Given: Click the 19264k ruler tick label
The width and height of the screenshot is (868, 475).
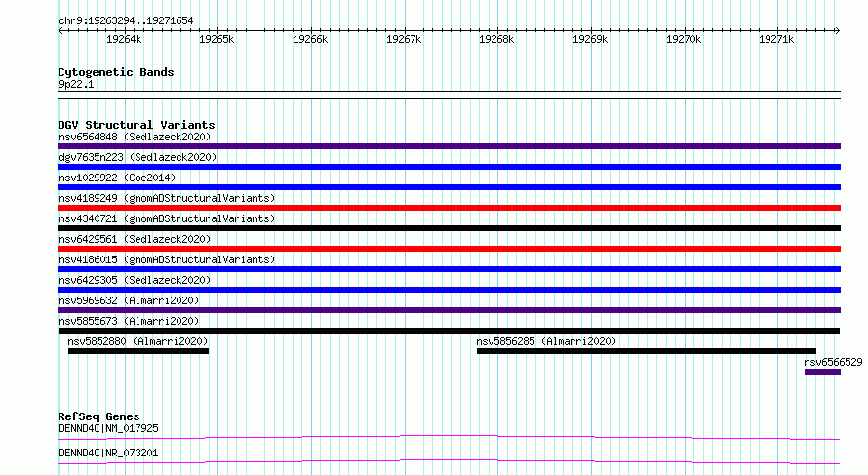Looking at the screenshot, I should tap(124, 39).
